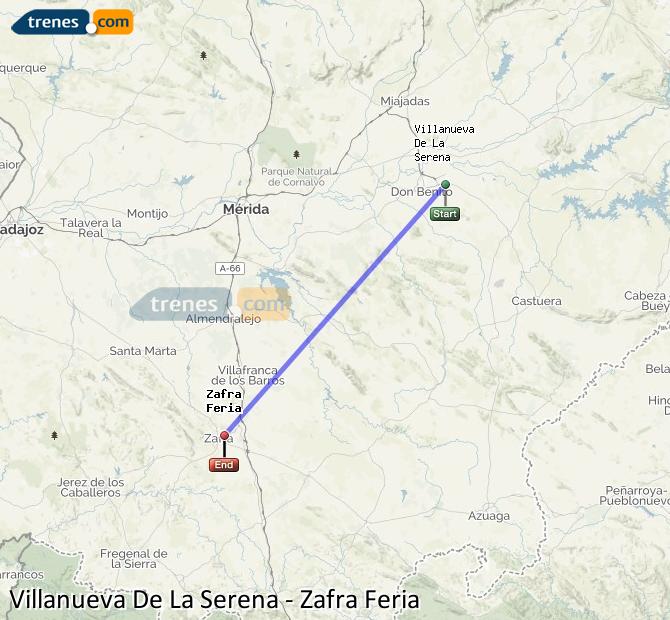
Task: Click the Zafra Feria station label
Action: click(x=224, y=401)
